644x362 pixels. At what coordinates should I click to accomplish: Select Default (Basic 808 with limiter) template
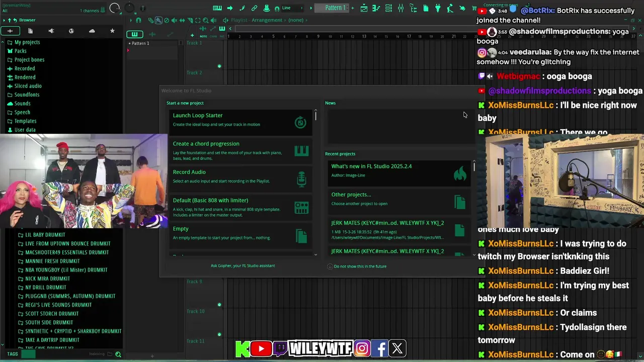tap(240, 207)
